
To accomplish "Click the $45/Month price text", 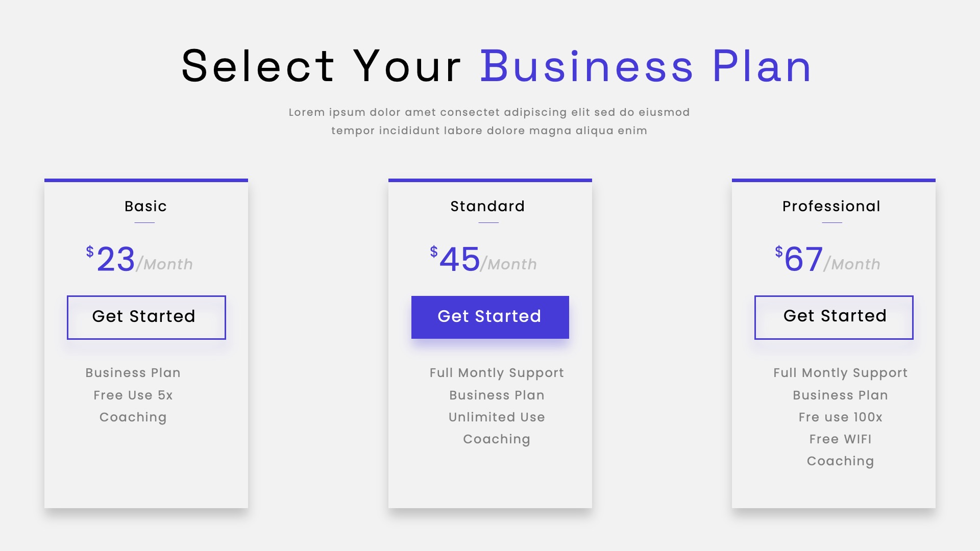I will 483,261.
